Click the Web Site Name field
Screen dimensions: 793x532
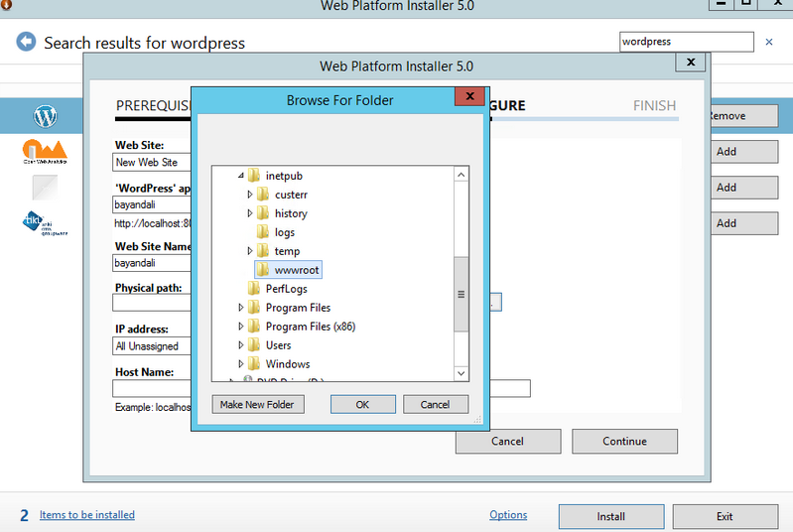[x=152, y=263]
